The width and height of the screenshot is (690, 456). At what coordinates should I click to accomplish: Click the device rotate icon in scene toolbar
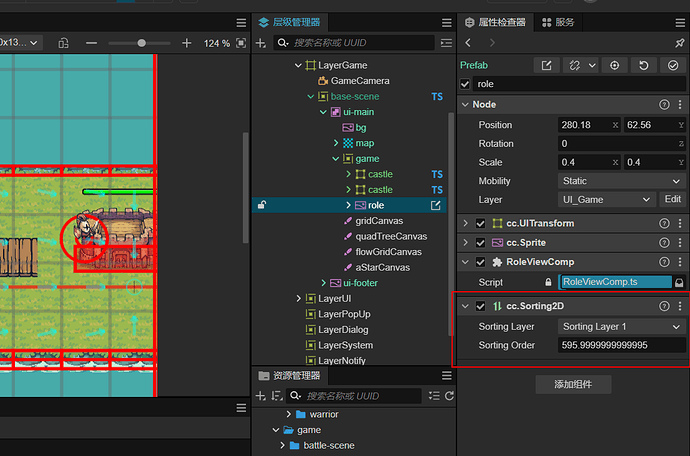(x=63, y=43)
